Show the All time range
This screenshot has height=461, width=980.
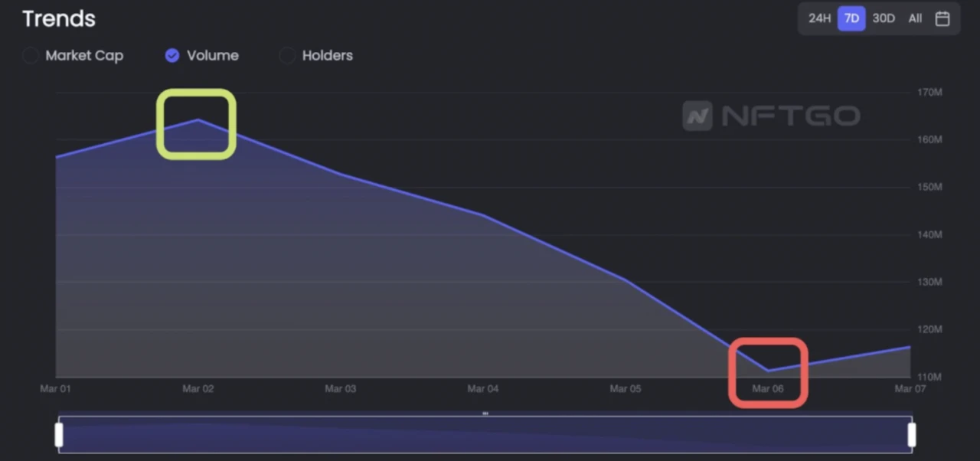[915, 18]
